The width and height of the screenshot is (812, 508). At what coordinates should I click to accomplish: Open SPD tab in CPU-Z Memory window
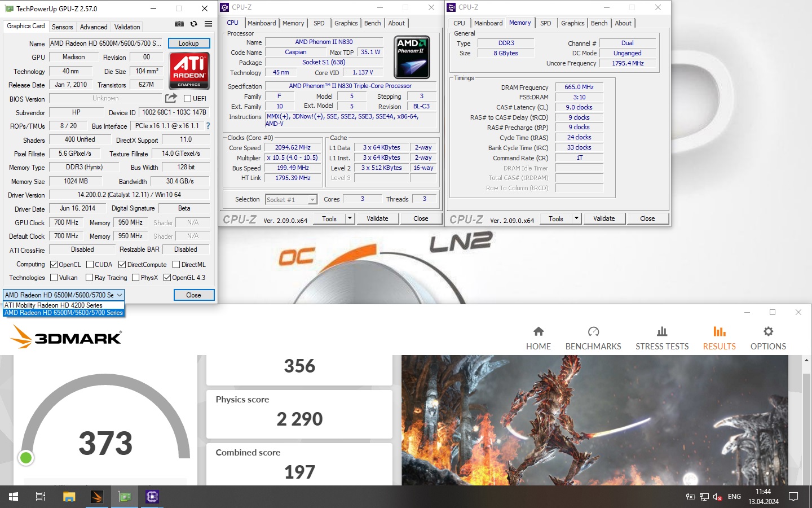(x=546, y=23)
